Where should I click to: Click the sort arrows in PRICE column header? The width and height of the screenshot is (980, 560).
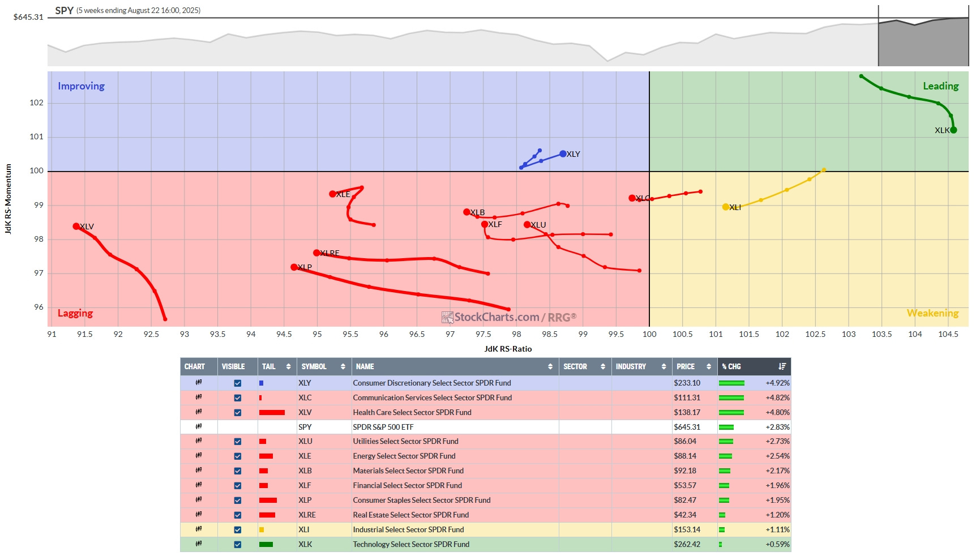tap(708, 366)
